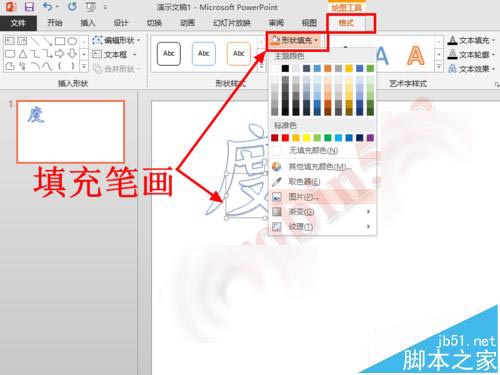Switch to the 审阅 (Review) tab

click(276, 23)
